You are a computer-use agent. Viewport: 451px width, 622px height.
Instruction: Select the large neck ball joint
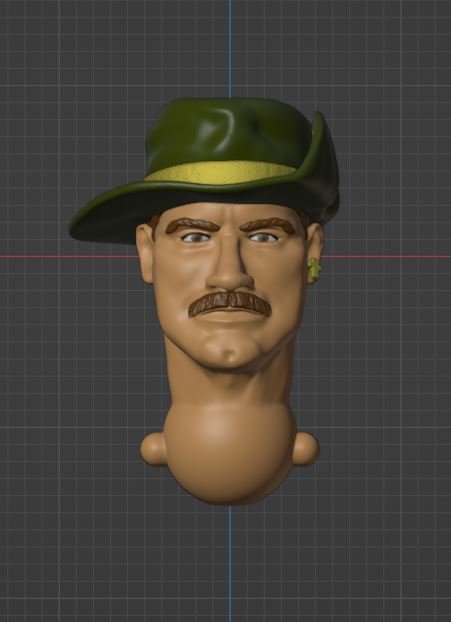coord(230,452)
